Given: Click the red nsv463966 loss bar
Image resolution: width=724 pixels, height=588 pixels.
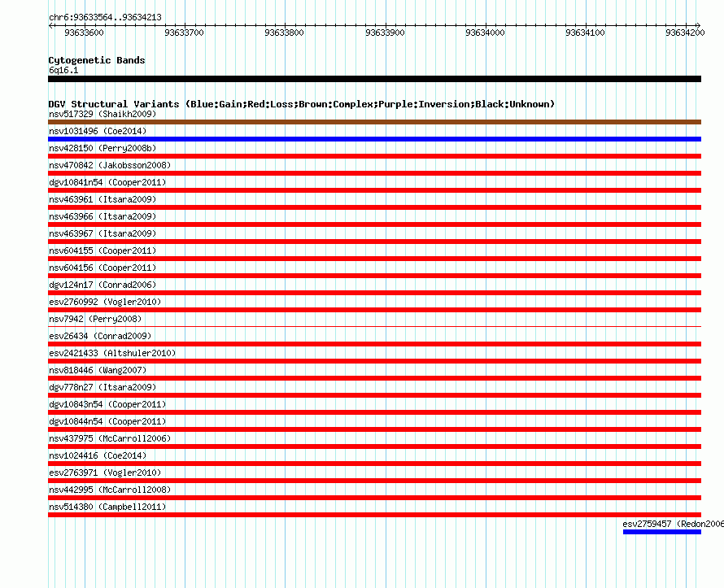Looking at the screenshot, I should pos(374,224).
